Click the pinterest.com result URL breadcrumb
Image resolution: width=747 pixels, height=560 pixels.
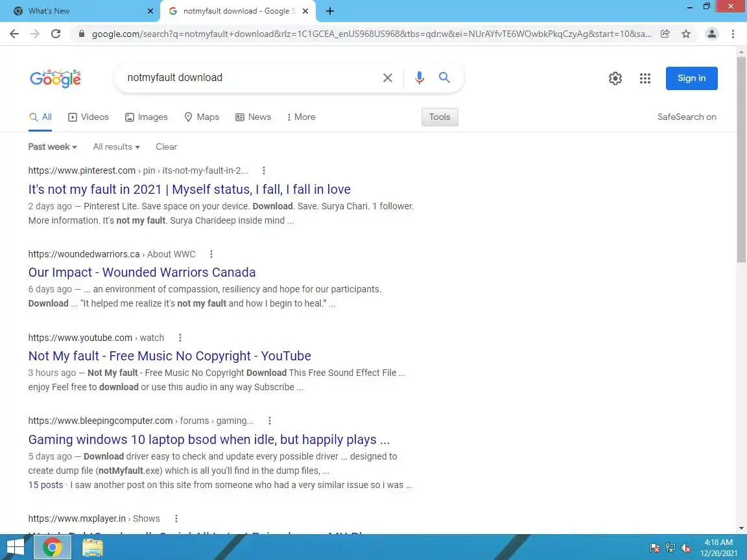click(x=137, y=170)
